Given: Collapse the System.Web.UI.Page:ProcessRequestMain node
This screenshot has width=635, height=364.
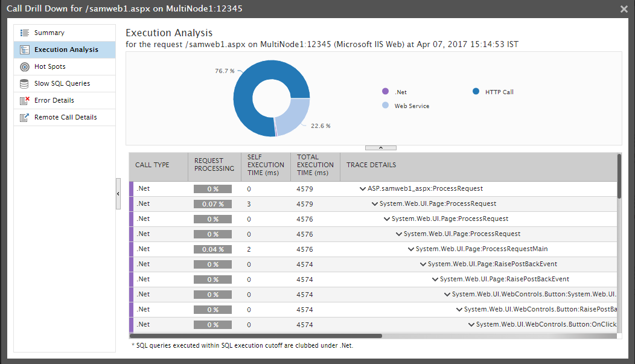Looking at the screenshot, I should point(411,249).
